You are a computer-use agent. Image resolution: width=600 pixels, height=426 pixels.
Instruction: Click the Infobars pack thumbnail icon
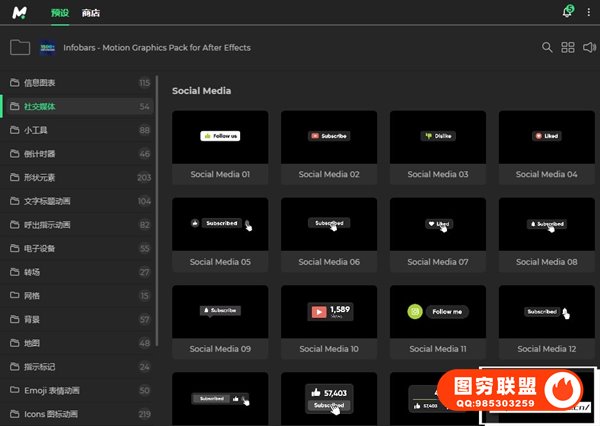(48, 47)
